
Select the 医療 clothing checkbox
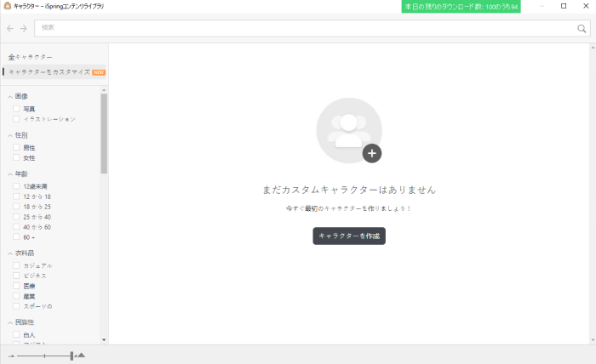click(x=16, y=286)
